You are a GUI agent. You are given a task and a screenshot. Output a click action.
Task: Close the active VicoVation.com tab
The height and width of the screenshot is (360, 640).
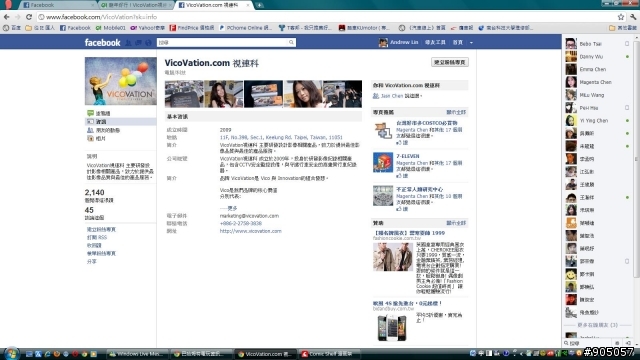pos(247,5)
